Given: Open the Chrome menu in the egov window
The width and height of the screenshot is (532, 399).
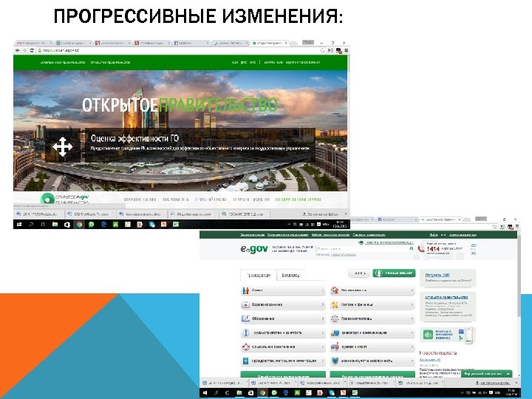Looking at the screenshot, I should click(516, 226).
